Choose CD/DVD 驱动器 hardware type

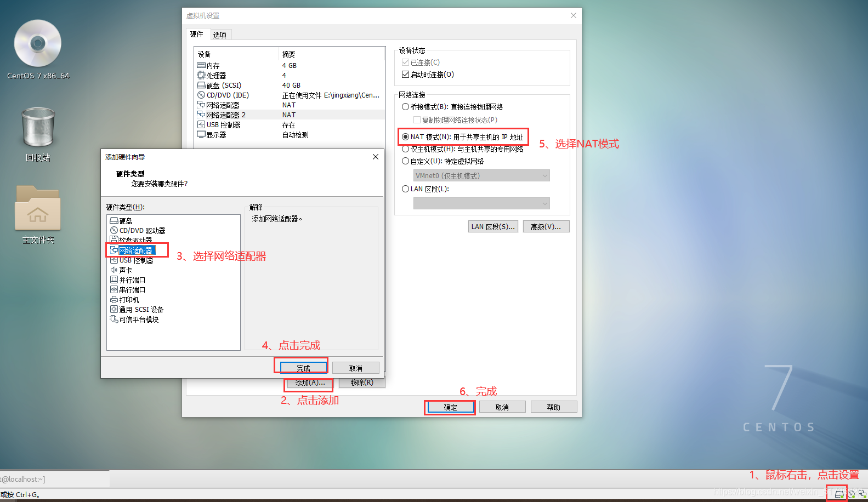point(138,231)
